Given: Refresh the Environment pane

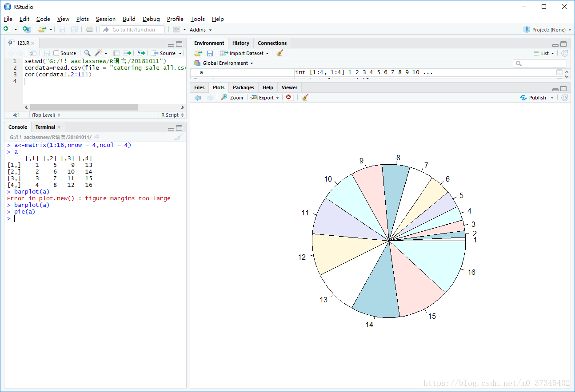Looking at the screenshot, I should (x=564, y=53).
